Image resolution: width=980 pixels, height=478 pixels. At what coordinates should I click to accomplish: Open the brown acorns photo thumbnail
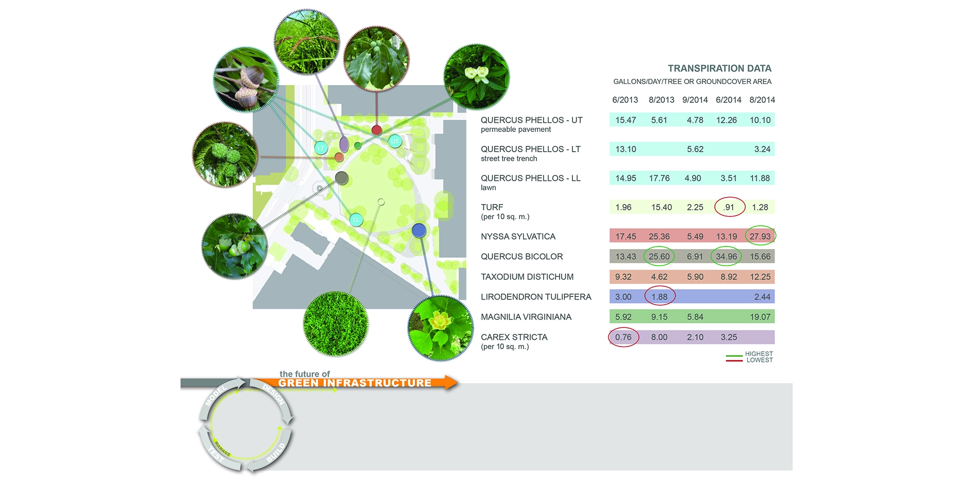click(x=246, y=80)
